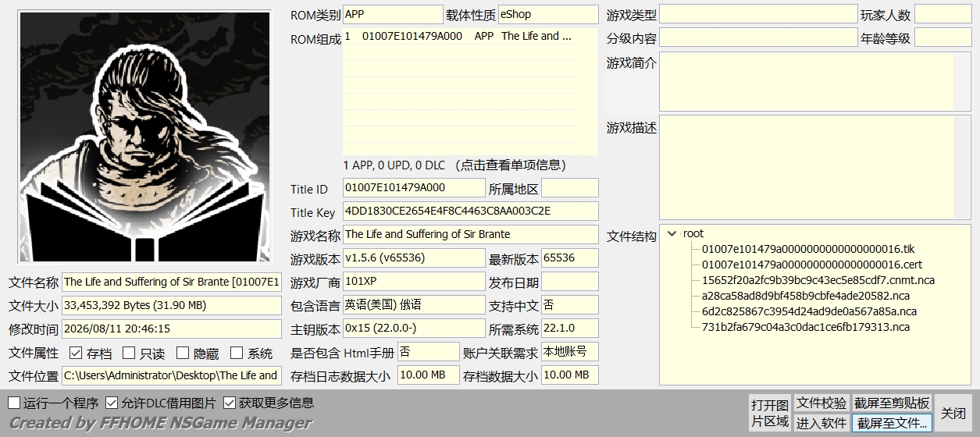Click the 游戏版本 field v1.5.6
The image size is (980, 437).
coord(414,258)
